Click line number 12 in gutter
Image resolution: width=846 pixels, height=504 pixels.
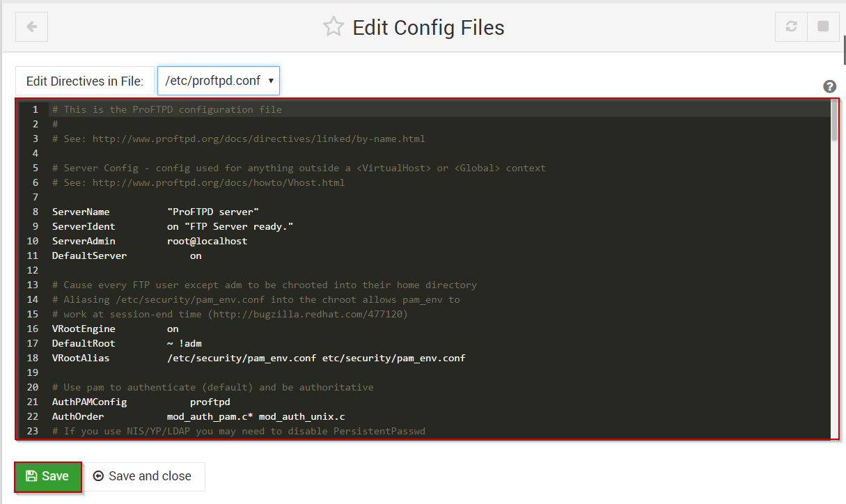[x=32, y=270]
